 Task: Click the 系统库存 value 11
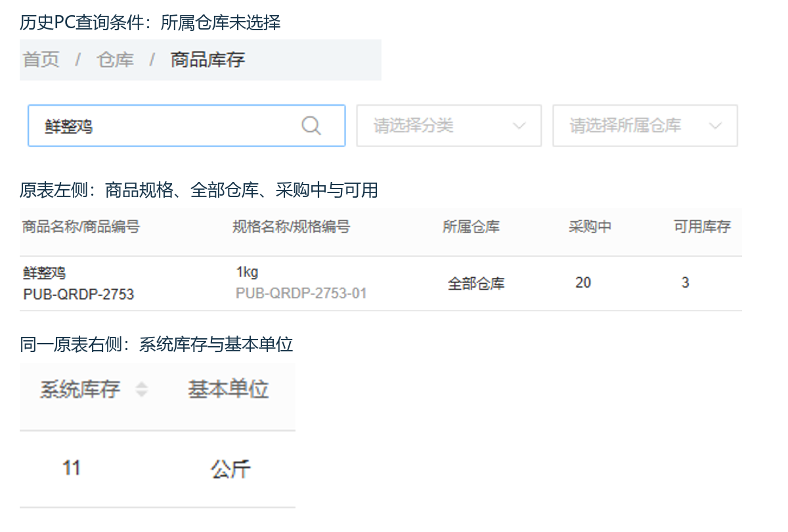point(72,468)
